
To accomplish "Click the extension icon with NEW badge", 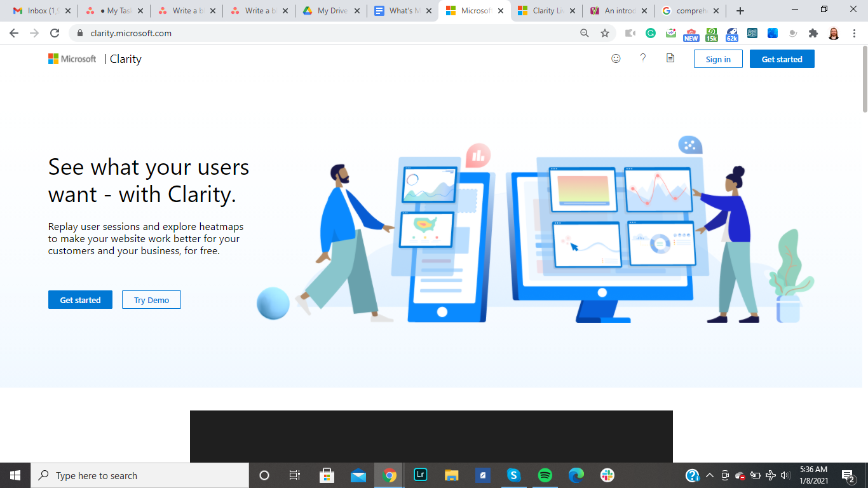I will (691, 34).
